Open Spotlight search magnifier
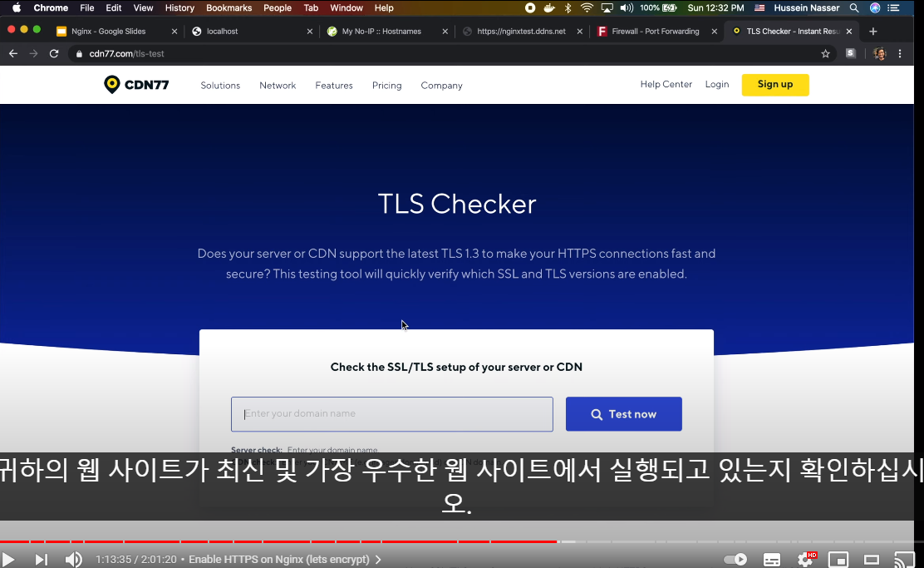The height and width of the screenshot is (568, 924). (854, 7)
